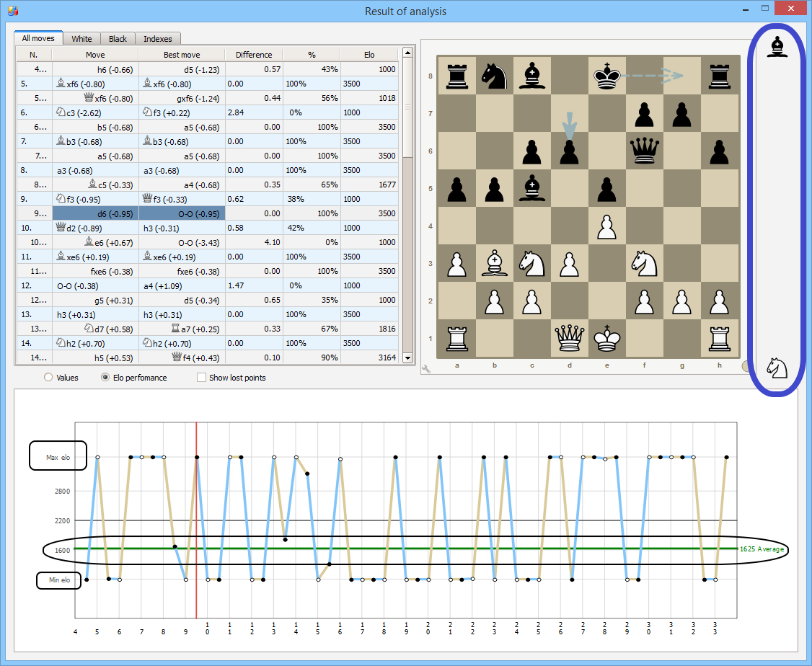Click the red move marker line on graph
The height and width of the screenshot is (666, 812).
coord(196,520)
